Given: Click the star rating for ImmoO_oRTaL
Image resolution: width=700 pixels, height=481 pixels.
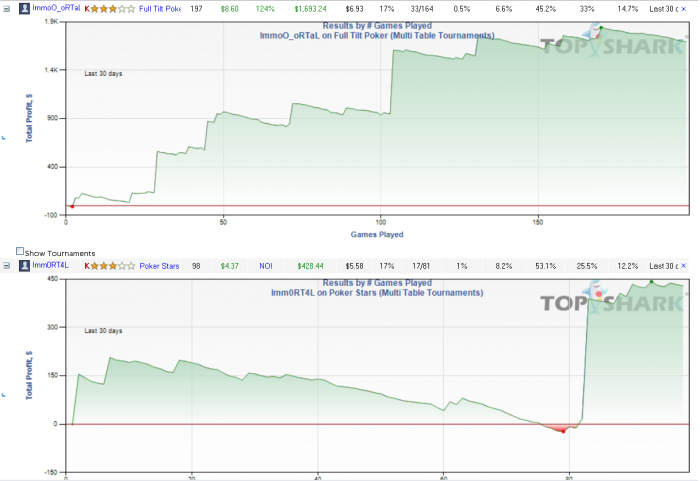Looking at the screenshot, I should [x=112, y=9].
